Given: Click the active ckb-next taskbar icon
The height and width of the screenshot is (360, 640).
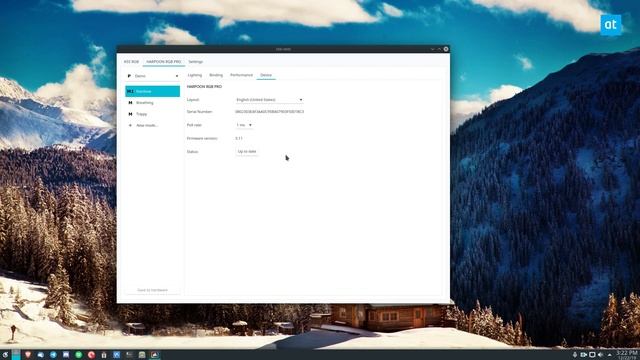Looking at the screenshot, I should pos(155,355).
